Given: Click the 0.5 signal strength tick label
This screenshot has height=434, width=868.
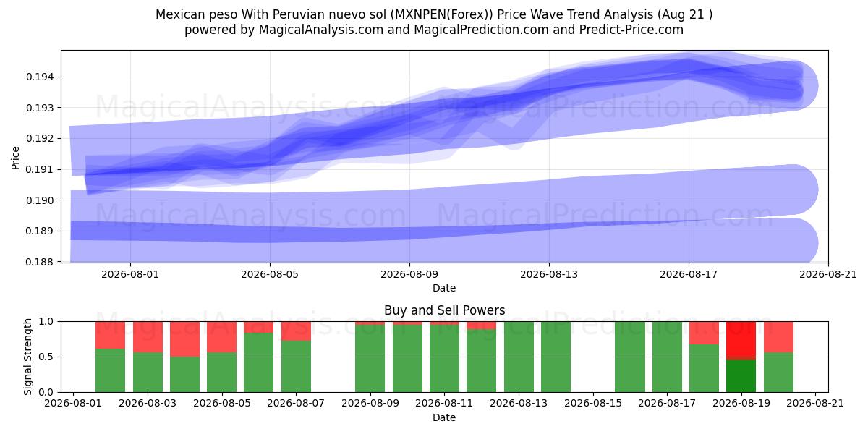Looking at the screenshot, I should pos(46,357).
